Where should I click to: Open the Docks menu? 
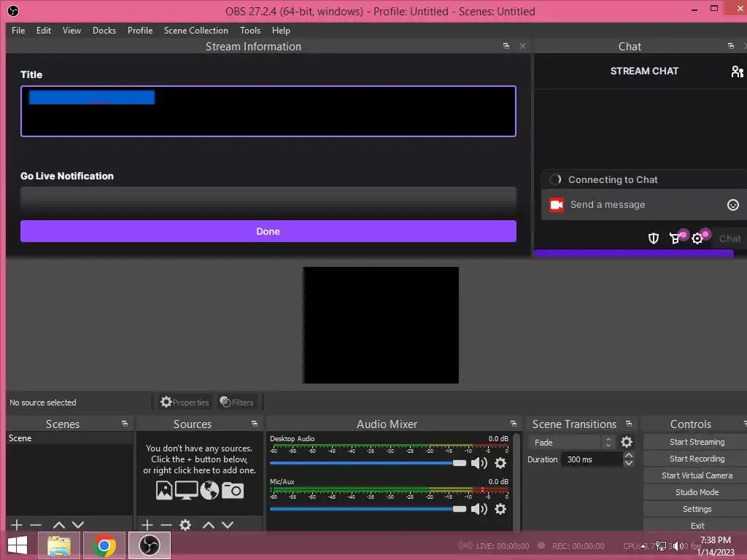tap(104, 31)
